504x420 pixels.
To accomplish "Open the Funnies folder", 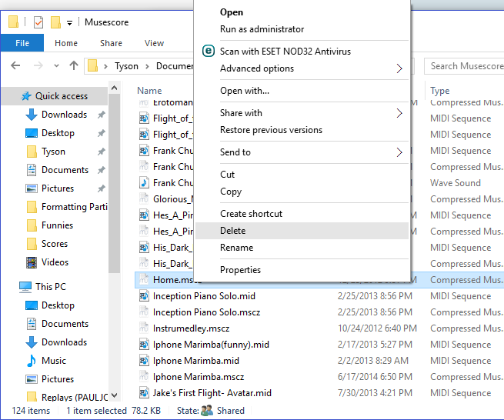I will pos(57,225).
